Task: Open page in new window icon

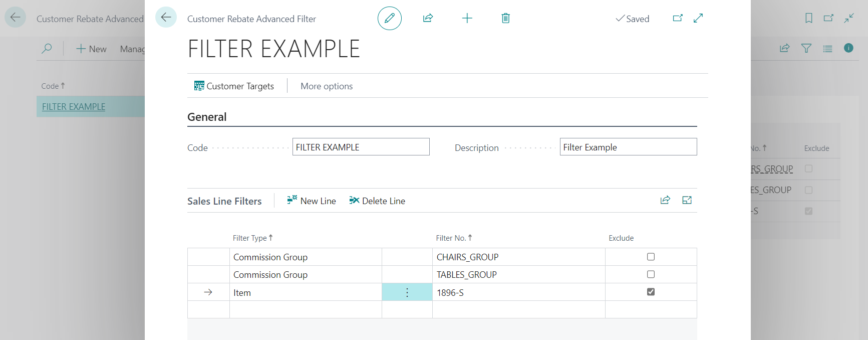Action: pyautogui.click(x=678, y=19)
